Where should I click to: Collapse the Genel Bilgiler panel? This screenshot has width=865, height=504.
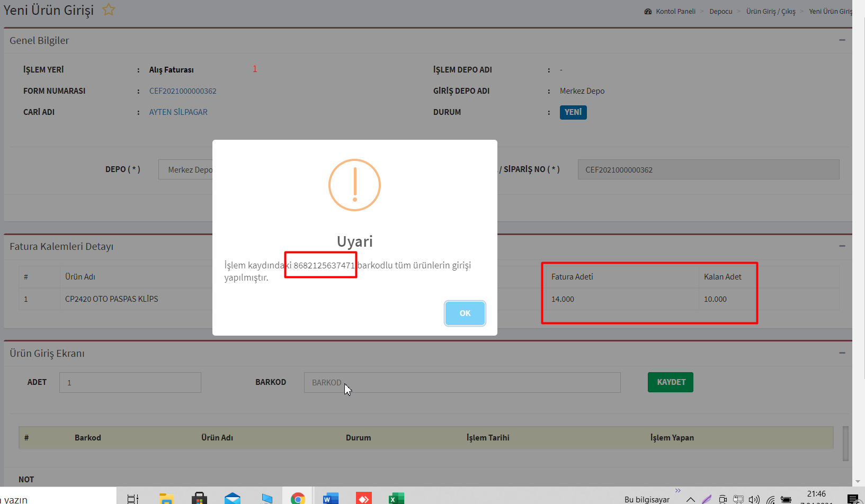(x=842, y=40)
